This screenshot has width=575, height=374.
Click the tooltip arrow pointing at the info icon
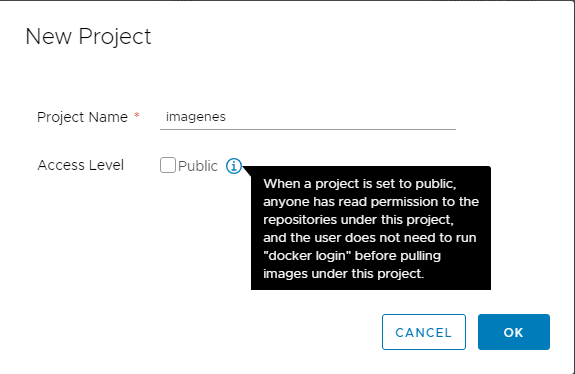click(x=247, y=171)
